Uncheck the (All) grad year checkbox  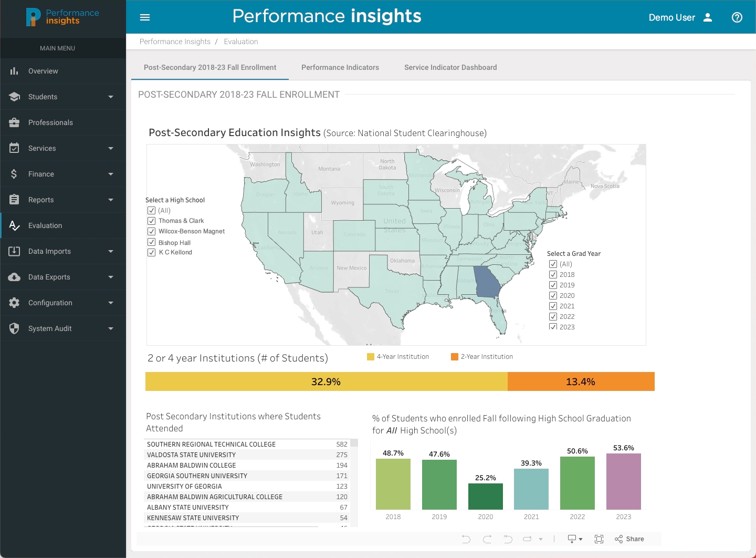(x=553, y=264)
